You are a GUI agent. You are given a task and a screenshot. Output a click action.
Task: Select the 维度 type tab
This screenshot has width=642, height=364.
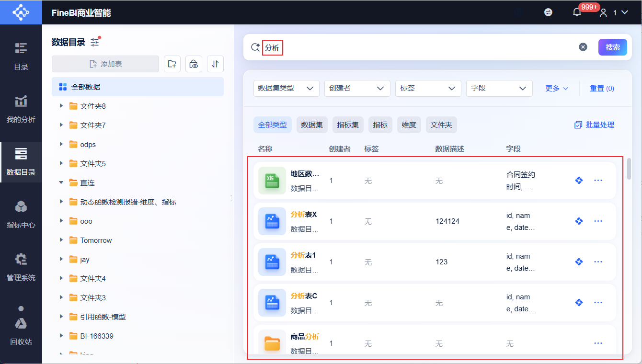pos(409,125)
